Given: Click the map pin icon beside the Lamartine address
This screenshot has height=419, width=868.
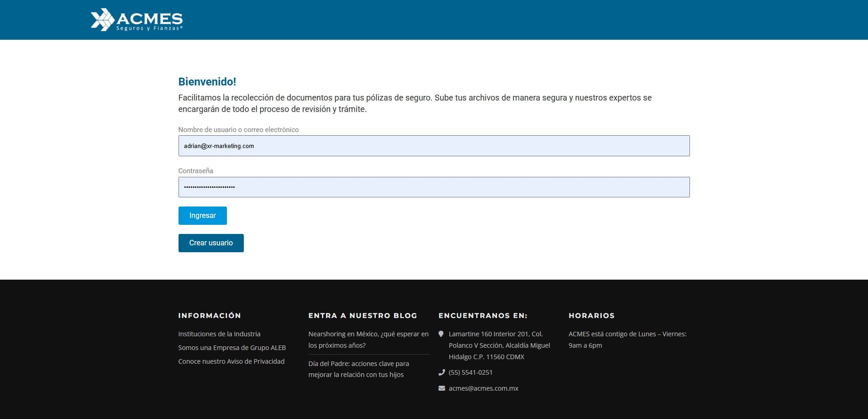Looking at the screenshot, I should click(x=441, y=334).
